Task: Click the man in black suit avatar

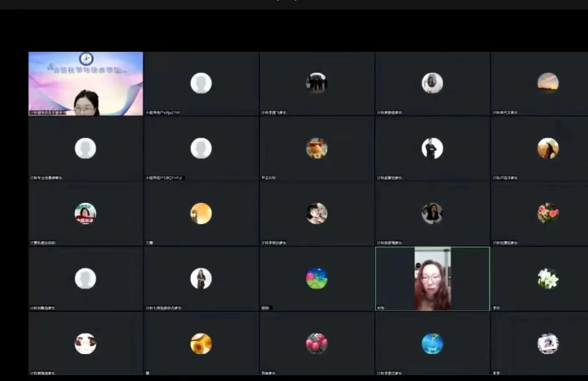Action: [432, 148]
